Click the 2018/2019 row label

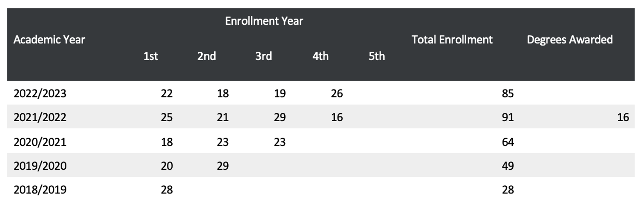(x=40, y=190)
